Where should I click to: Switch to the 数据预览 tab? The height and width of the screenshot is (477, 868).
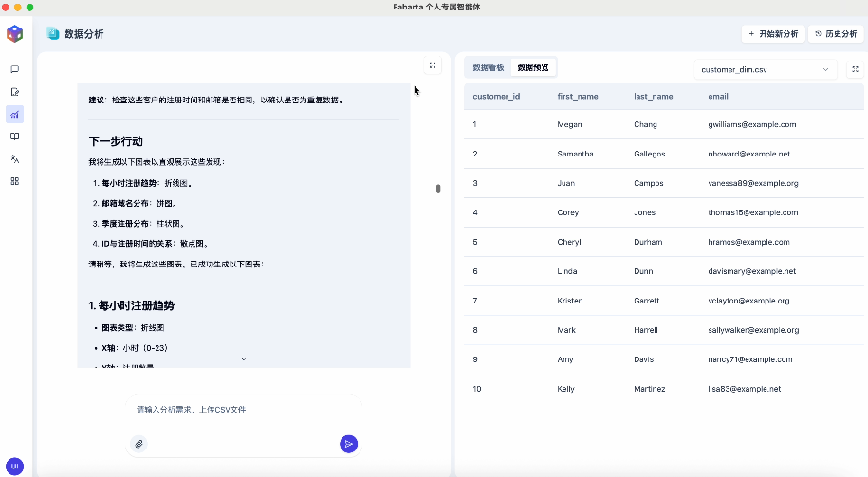point(533,67)
